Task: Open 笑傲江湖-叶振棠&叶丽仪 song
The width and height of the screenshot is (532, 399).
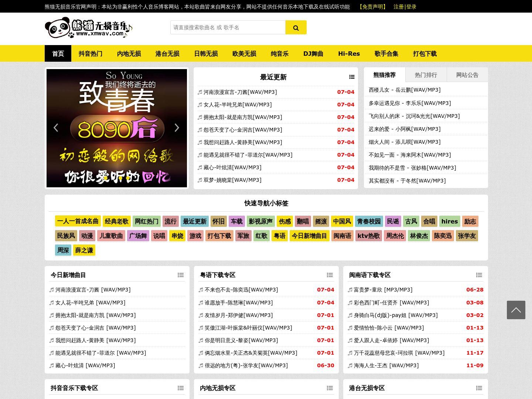Action: coord(248,328)
